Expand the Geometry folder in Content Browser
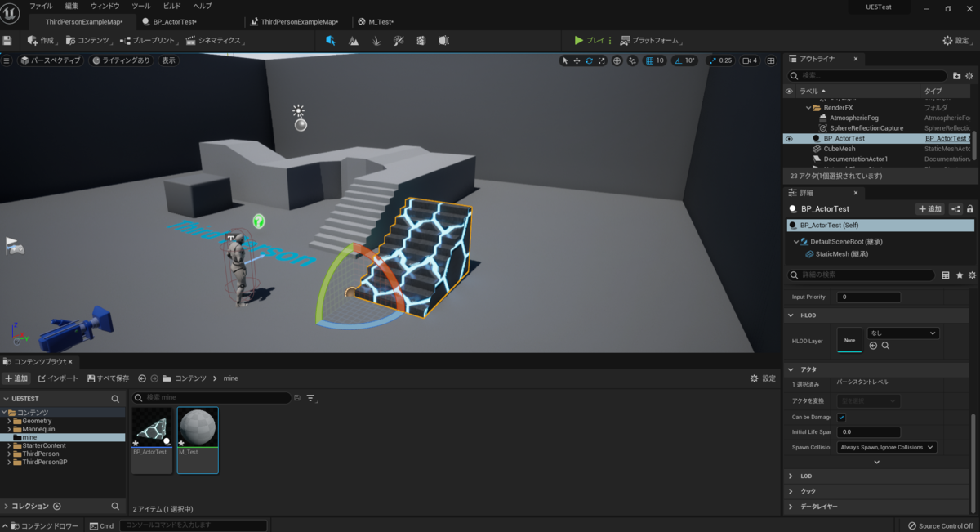980x532 pixels. 9,421
